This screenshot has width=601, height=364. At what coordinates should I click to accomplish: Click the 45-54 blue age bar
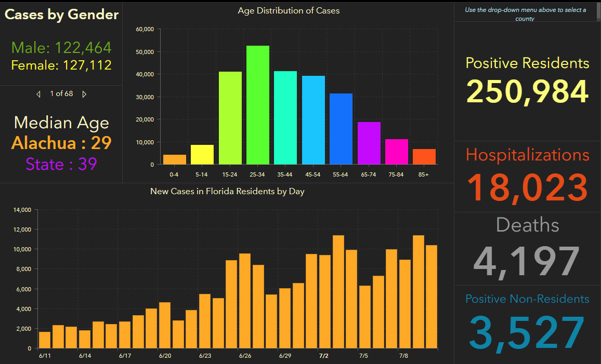click(x=313, y=120)
